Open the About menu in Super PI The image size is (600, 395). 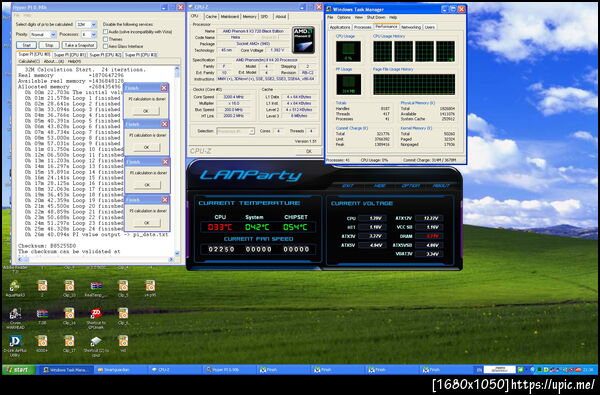point(54,61)
